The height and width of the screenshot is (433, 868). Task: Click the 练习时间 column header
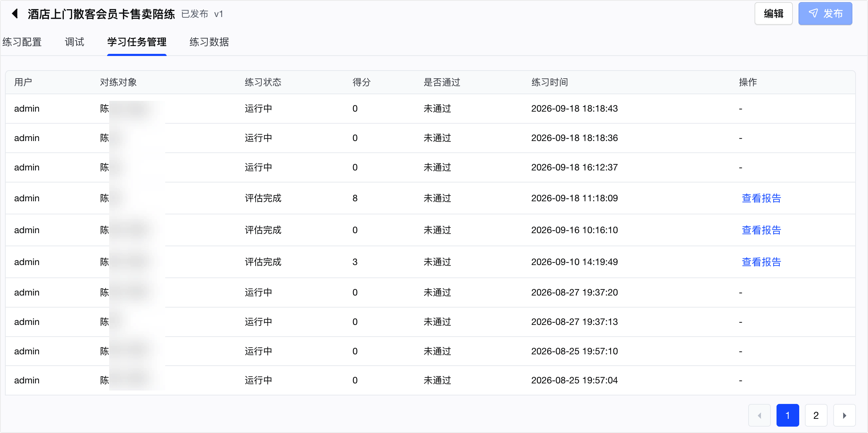(550, 82)
